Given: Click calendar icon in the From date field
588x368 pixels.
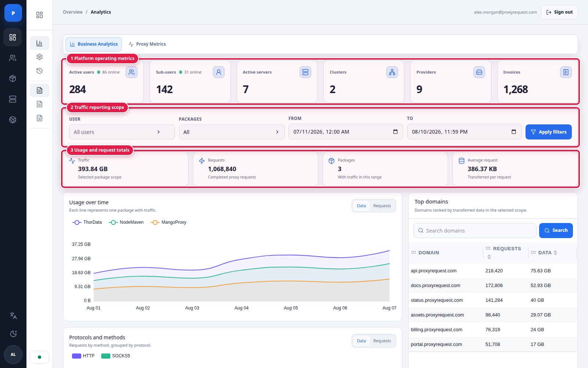Looking at the screenshot, I should 395,132.
